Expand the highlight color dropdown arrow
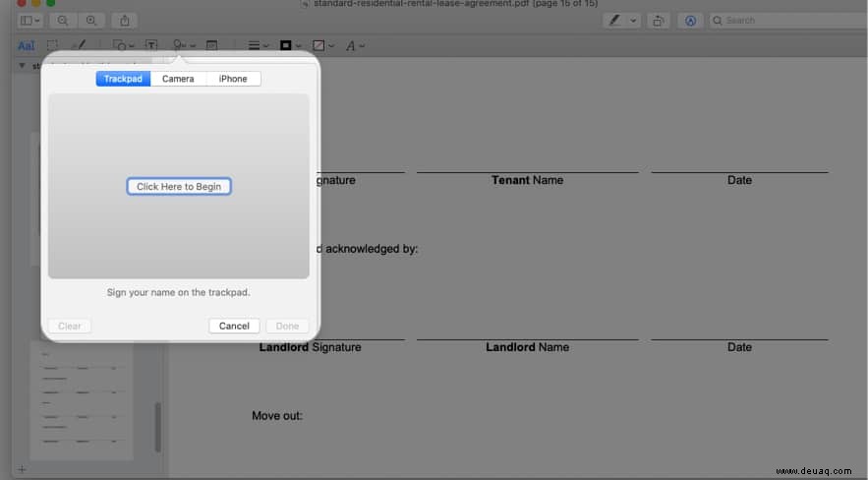Image resolution: width=868 pixels, height=480 pixels. 633,21
